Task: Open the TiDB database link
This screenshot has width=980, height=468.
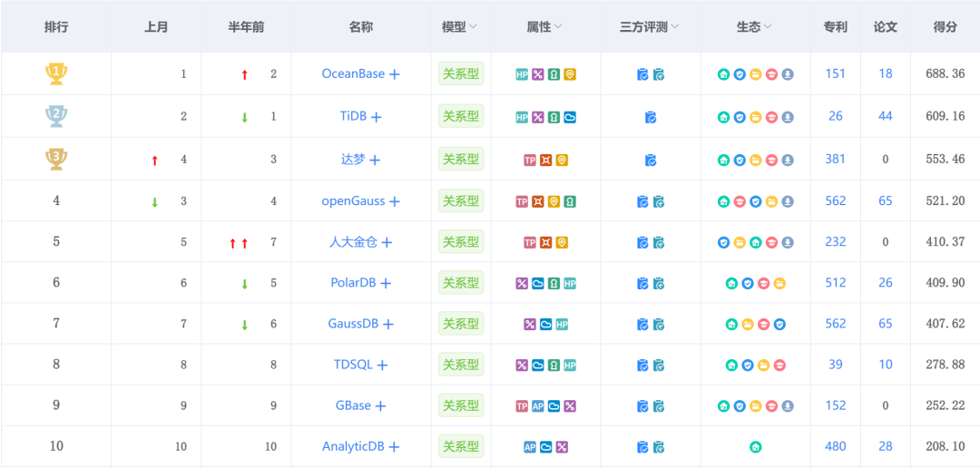Action: pyautogui.click(x=353, y=116)
